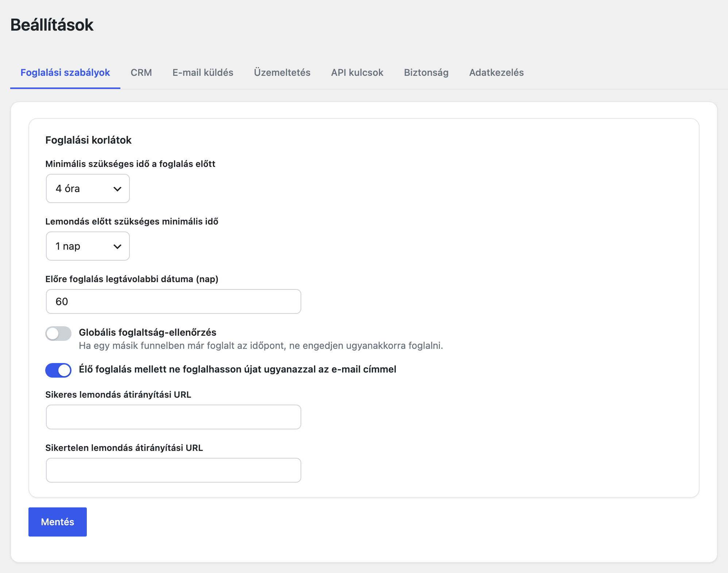This screenshot has height=573, width=728.
Task: Click the booking horizon field showing 60
Action: 174,301
